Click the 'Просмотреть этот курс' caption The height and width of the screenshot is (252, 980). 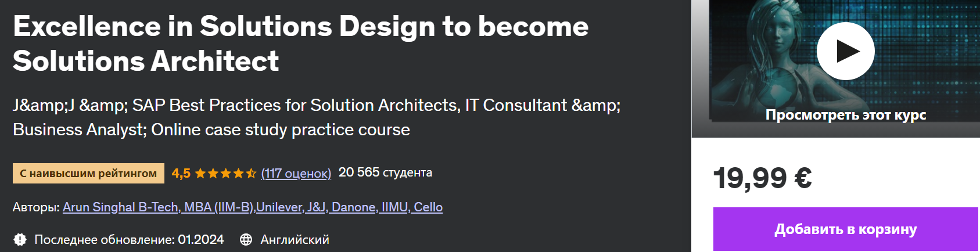click(845, 115)
